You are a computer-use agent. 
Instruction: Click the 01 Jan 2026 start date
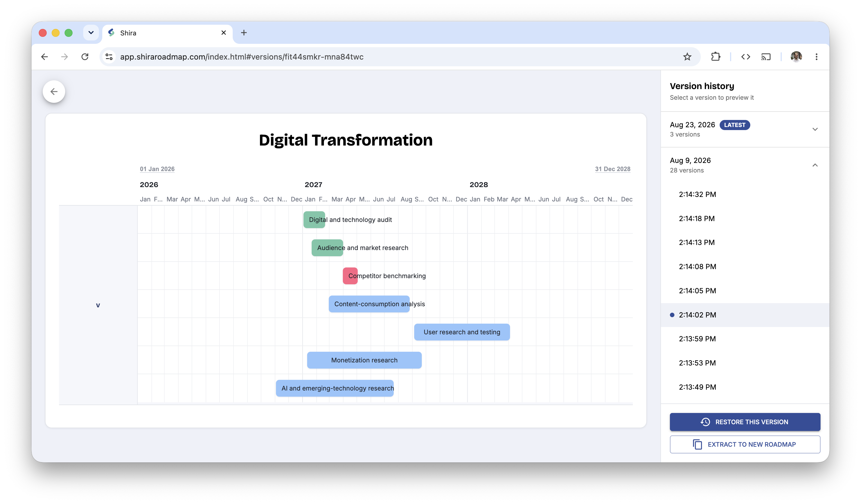157,169
